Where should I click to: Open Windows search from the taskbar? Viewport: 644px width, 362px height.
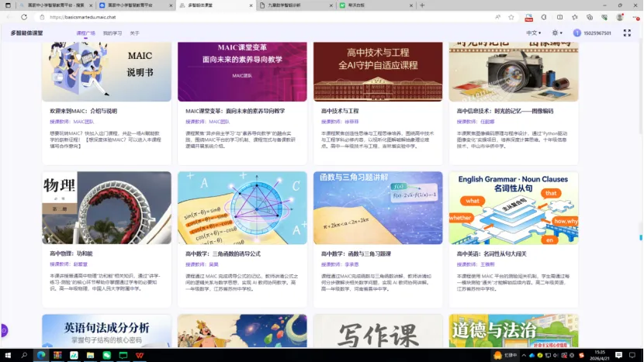point(24,355)
